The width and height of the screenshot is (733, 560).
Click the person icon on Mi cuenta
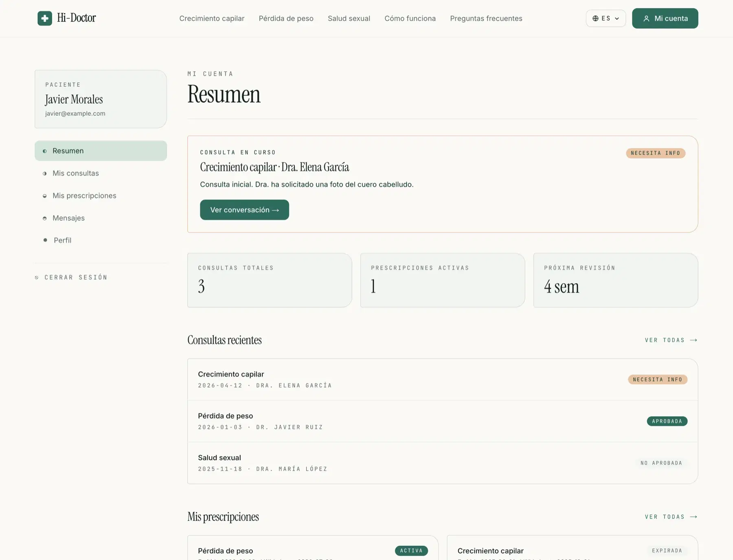pos(646,18)
